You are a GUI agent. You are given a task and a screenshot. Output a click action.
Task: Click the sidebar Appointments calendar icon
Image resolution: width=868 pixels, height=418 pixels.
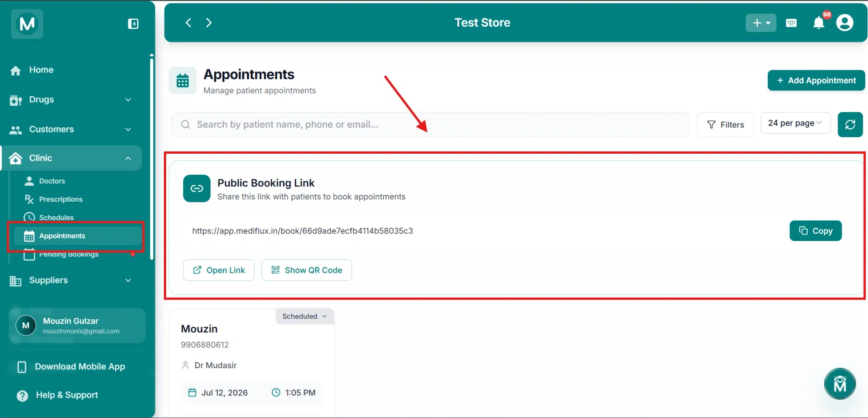[29, 236]
